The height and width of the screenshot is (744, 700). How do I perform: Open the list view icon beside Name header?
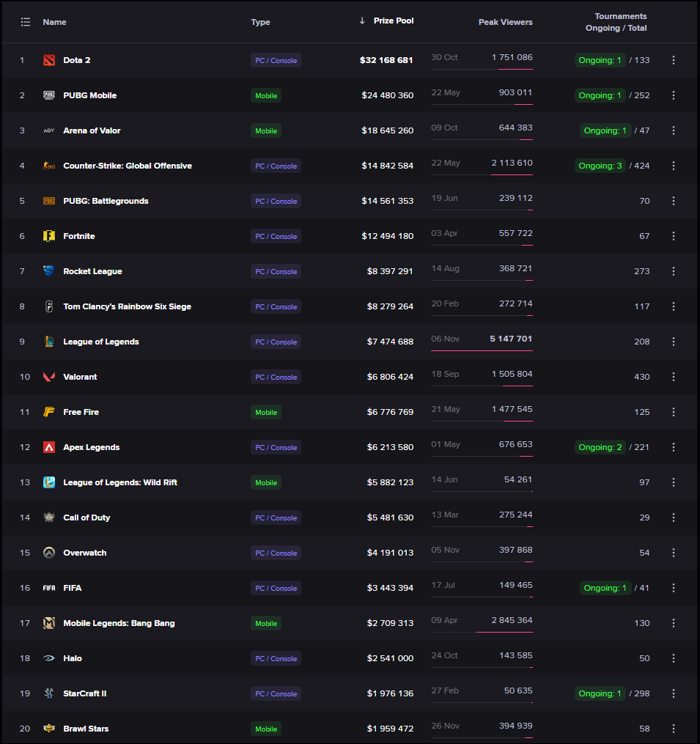(x=26, y=22)
